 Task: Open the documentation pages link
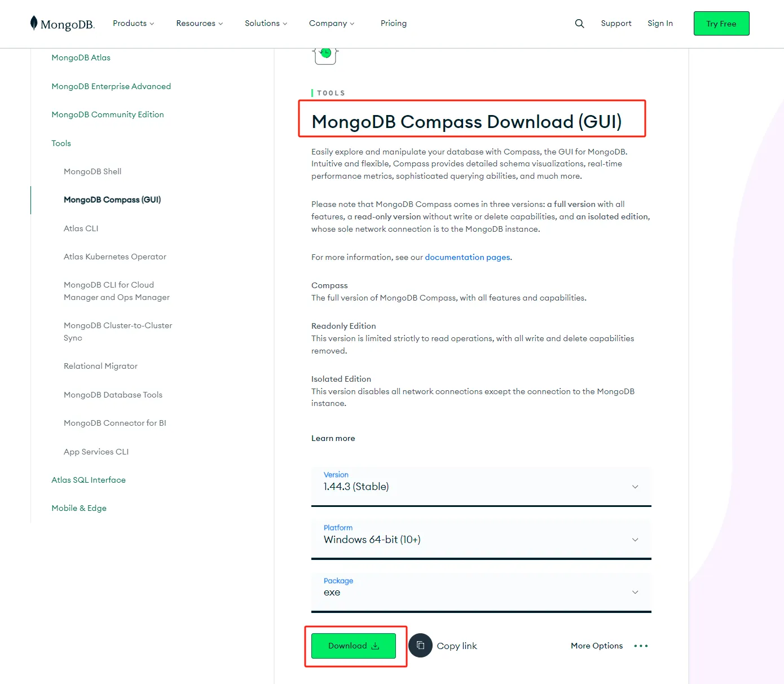[x=468, y=257]
